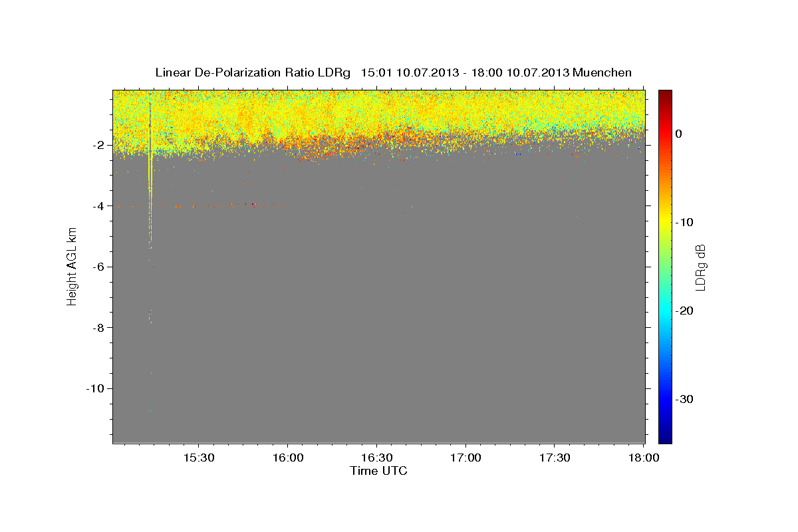Click the 18:00 time tick label

tap(644, 458)
